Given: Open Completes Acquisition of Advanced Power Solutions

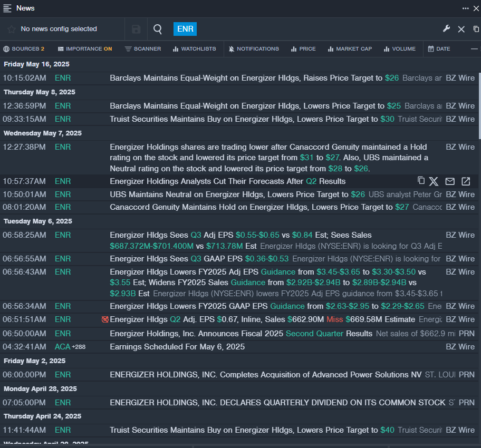Looking at the screenshot, I should tap(266, 375).
